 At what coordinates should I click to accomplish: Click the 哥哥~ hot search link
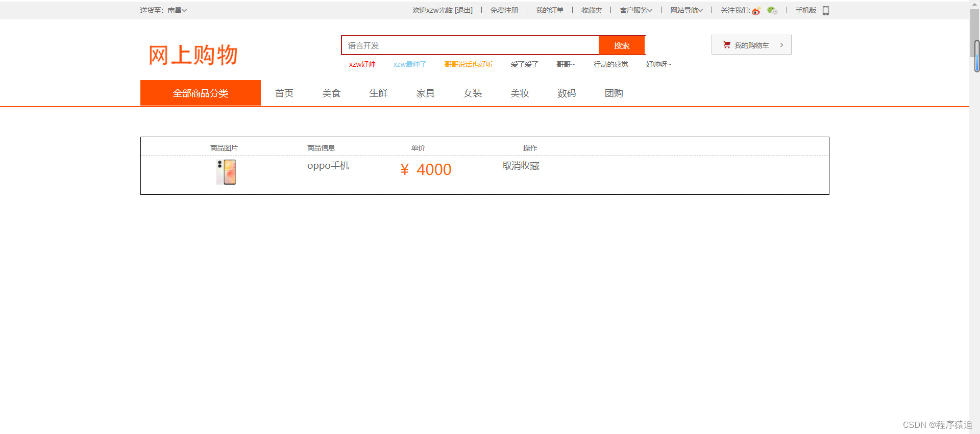[x=566, y=64]
